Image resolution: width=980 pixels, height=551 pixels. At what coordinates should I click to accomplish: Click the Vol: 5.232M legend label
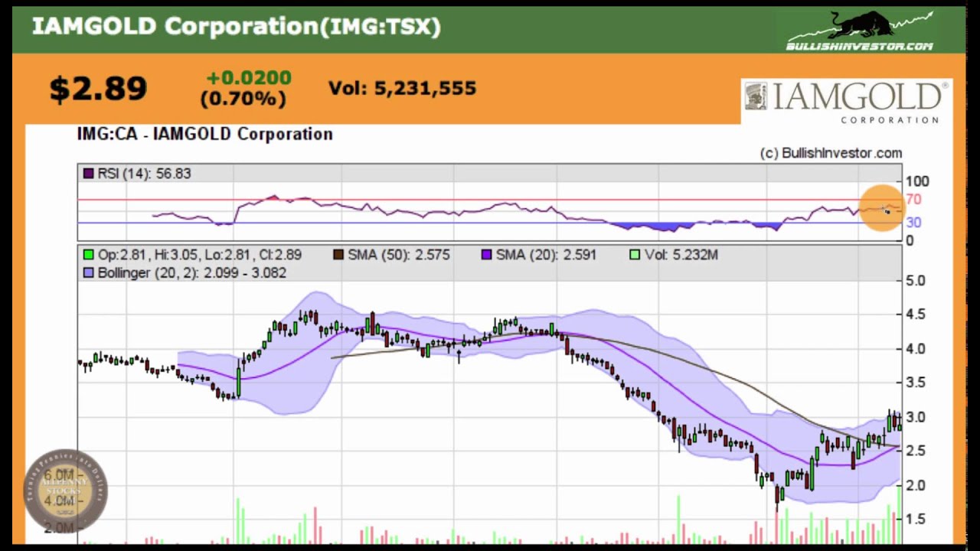pos(681,255)
